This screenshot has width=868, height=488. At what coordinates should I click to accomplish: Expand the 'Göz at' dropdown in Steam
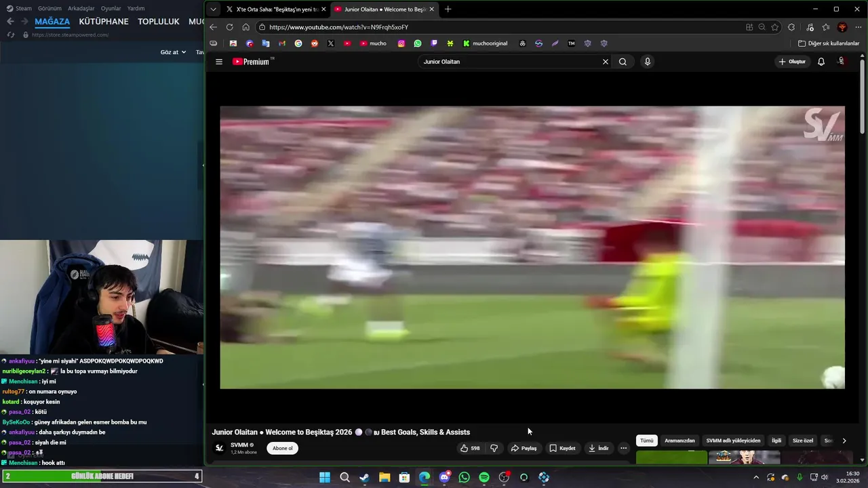tap(173, 52)
